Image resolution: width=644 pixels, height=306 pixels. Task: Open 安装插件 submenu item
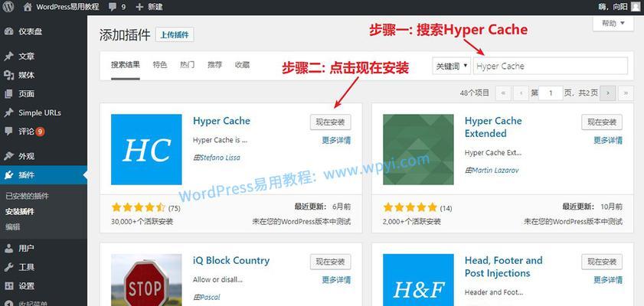click(20, 212)
